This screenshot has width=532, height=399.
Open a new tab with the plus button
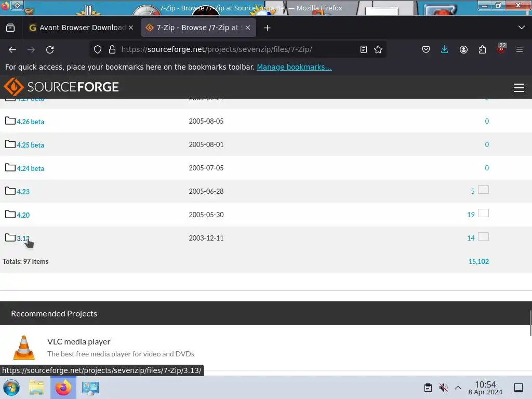pos(268,28)
